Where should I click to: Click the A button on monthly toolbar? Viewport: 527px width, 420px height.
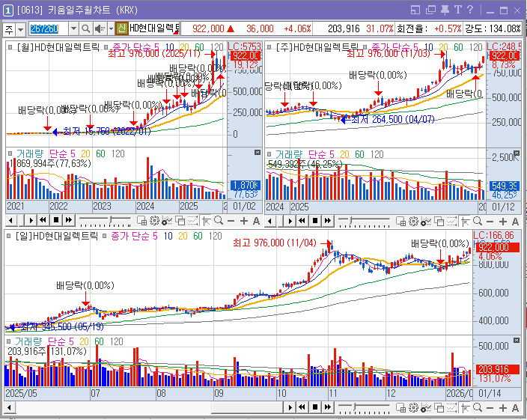(x=256, y=221)
